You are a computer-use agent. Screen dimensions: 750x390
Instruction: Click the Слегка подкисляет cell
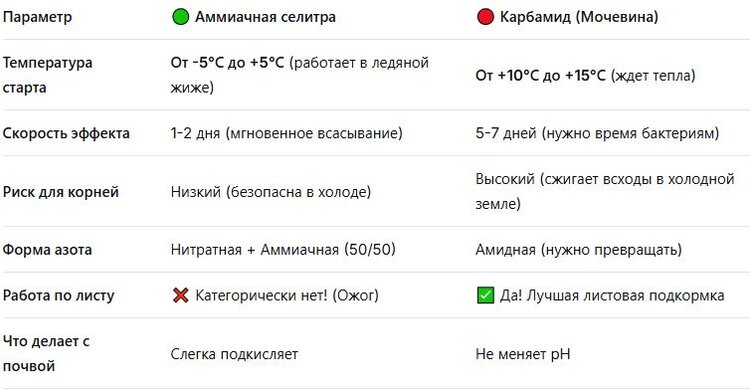tap(234, 354)
